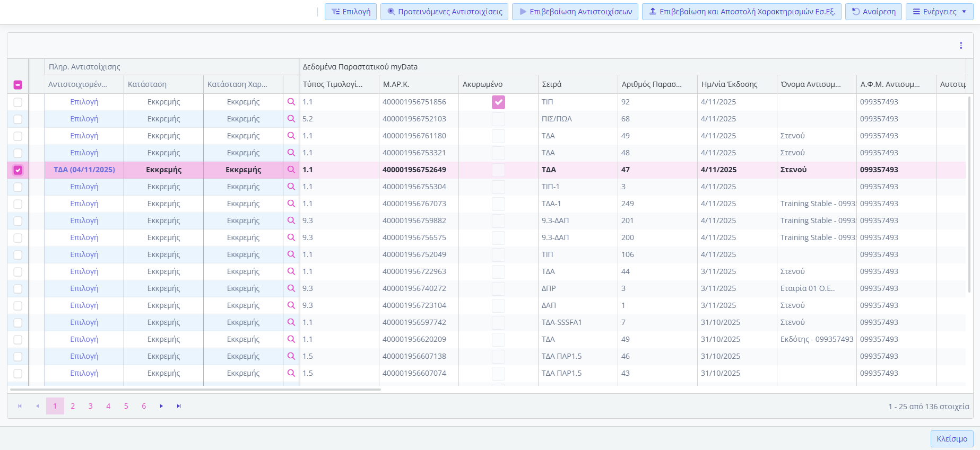Click magnifier icon for invoice 400001956740272
Image resolution: width=980 pixels, height=450 pixels.
(291, 288)
